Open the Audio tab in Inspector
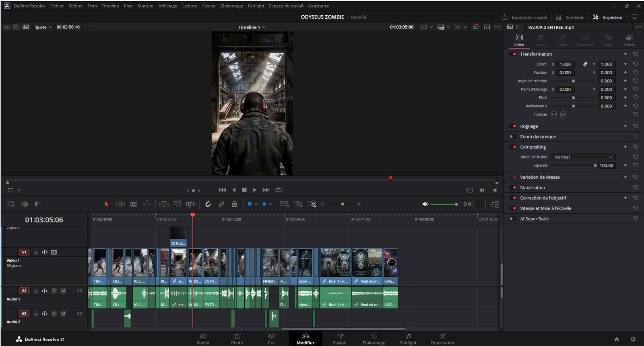 pos(541,40)
